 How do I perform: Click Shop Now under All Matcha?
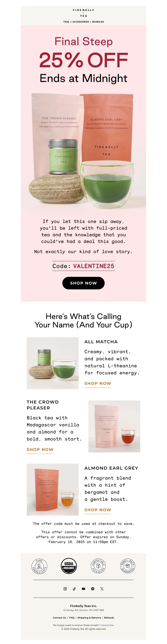tap(98, 383)
